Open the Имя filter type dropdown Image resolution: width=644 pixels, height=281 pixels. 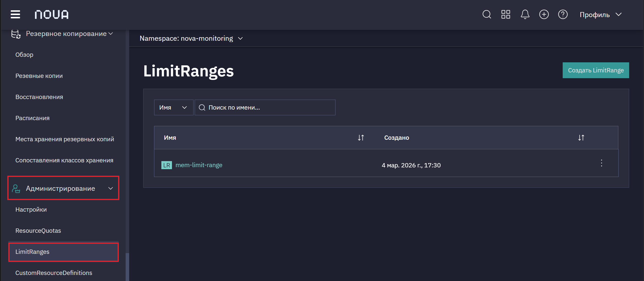173,108
